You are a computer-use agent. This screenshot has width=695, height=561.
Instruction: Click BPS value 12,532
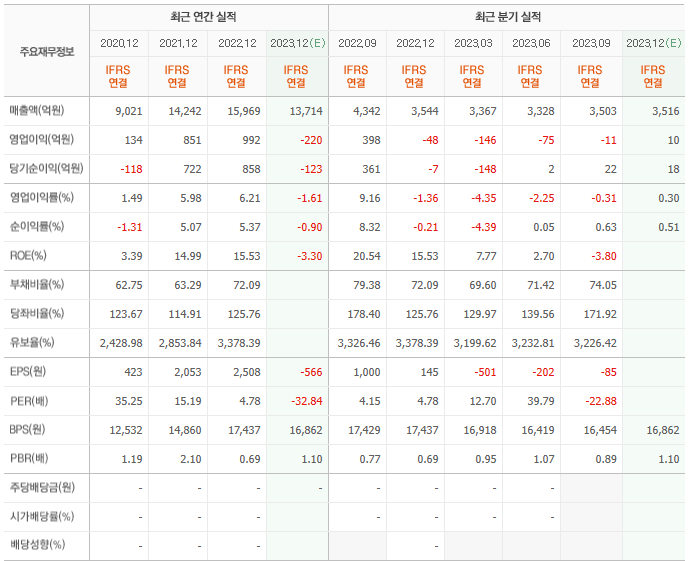click(126, 430)
